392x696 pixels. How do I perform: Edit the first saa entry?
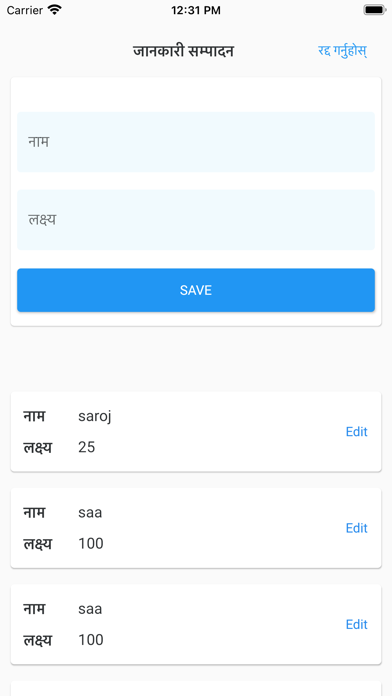pos(356,528)
